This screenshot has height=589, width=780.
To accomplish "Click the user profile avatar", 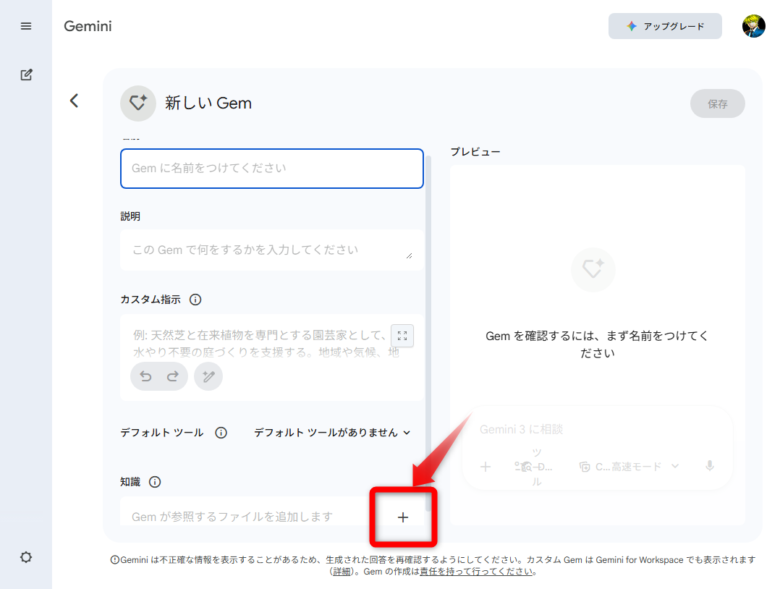I will 753,26.
